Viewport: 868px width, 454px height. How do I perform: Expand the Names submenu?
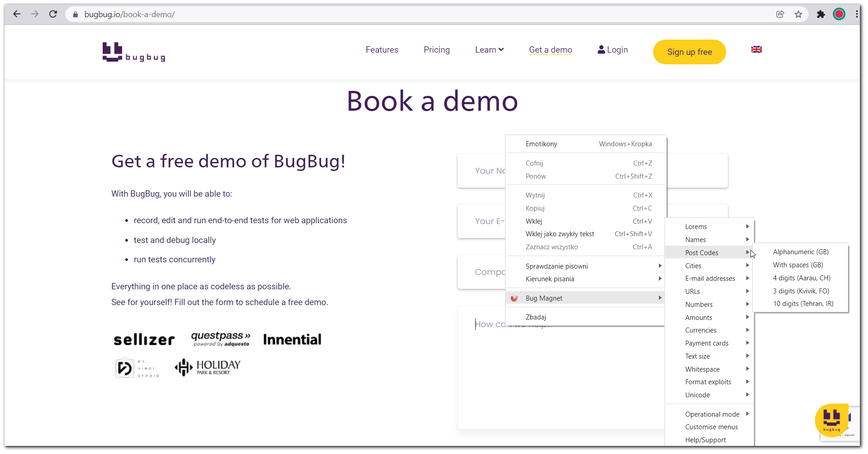[709, 240]
